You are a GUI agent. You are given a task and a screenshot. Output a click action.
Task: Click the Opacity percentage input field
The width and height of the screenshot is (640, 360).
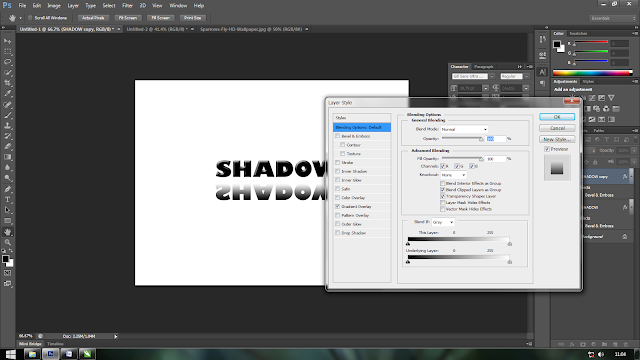tap(496, 139)
